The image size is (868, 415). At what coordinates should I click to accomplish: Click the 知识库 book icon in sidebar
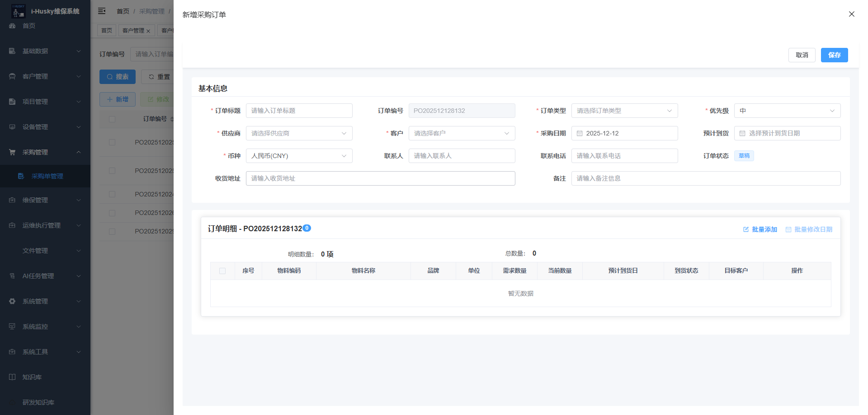(12, 377)
